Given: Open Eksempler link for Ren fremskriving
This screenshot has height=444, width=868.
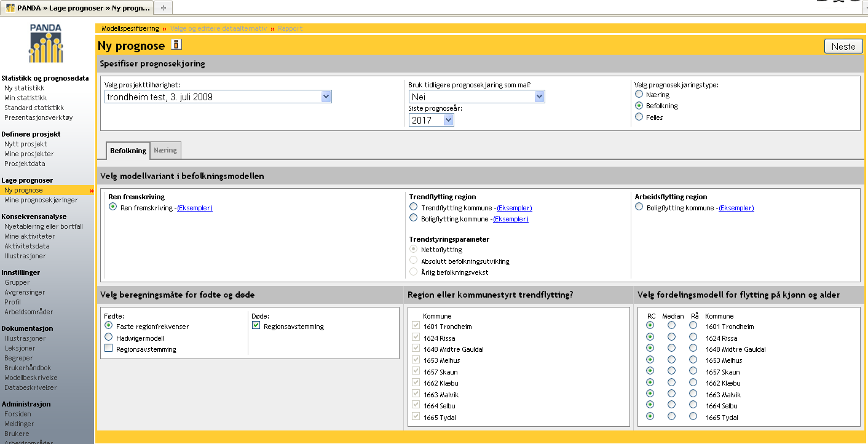Looking at the screenshot, I should (195, 208).
